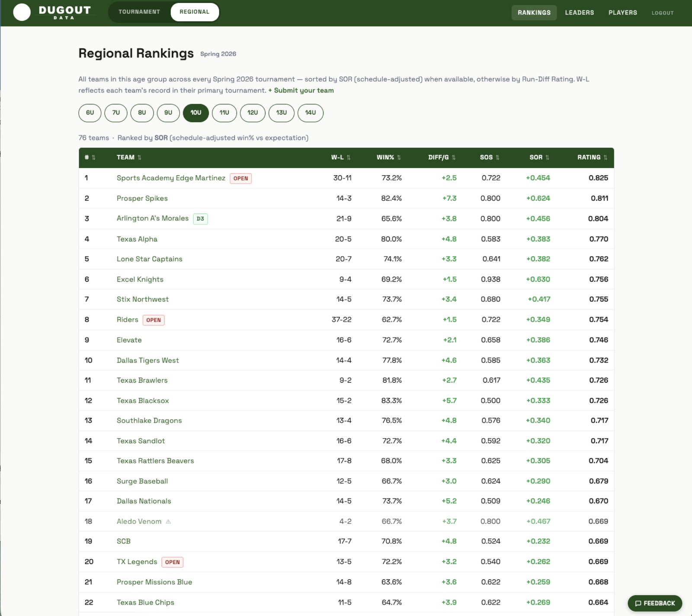Viewport: 692px width, 616px height.
Task: View the Texas Alpha team page
Action: point(137,239)
